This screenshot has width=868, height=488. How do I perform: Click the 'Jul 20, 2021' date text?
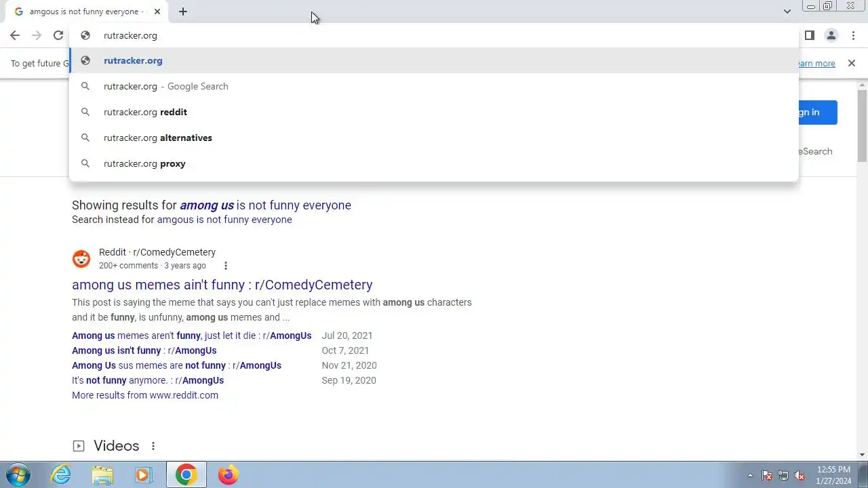point(347,335)
